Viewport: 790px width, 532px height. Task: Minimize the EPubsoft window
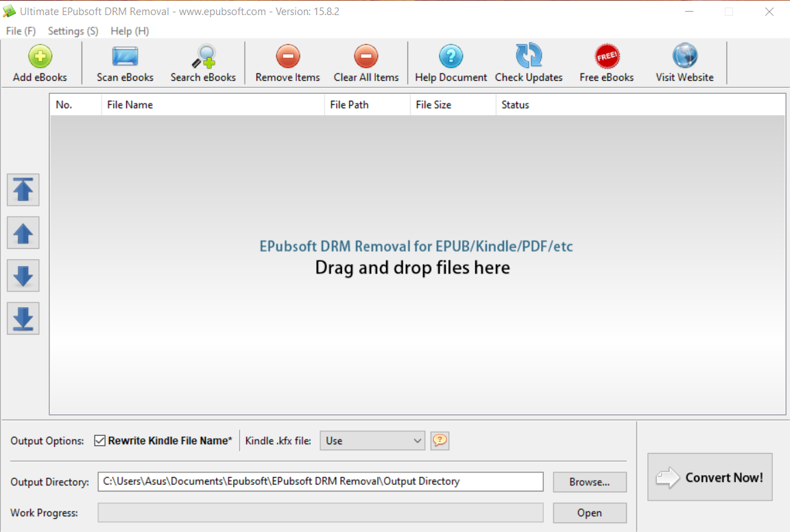tap(689, 12)
